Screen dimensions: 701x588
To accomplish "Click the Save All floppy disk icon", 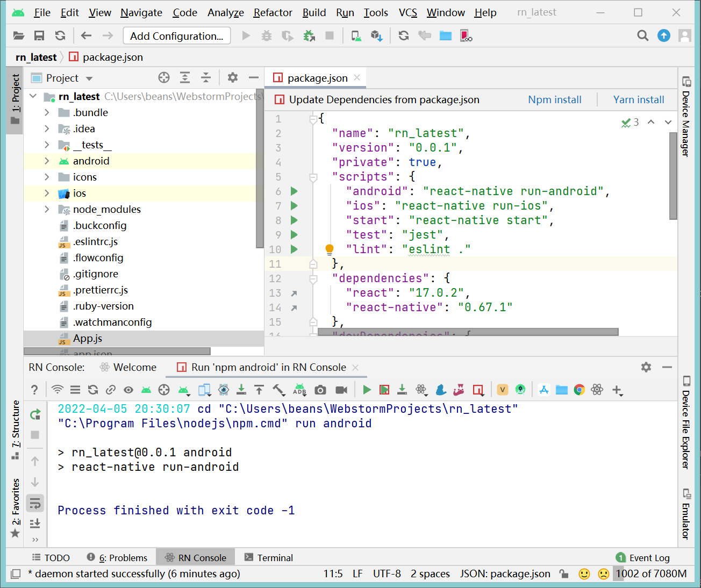I will 39,36.
